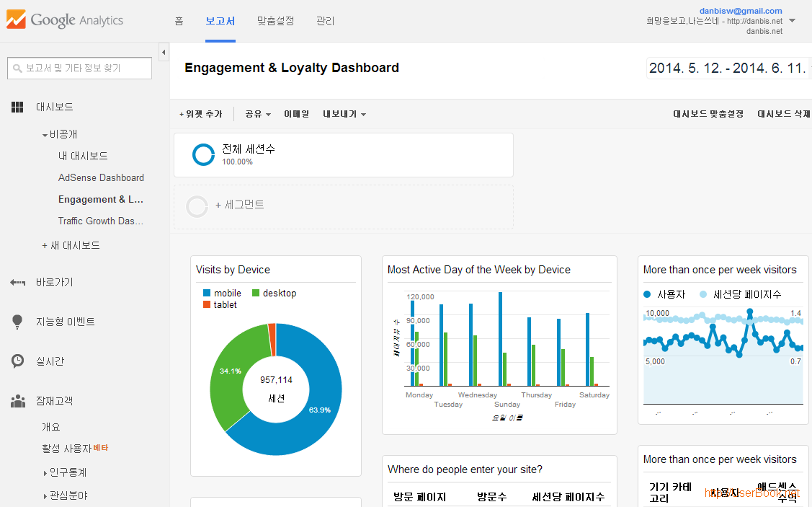Select the 실시간 clock icon
Image resolution: width=812 pixels, height=507 pixels.
pos(17,361)
